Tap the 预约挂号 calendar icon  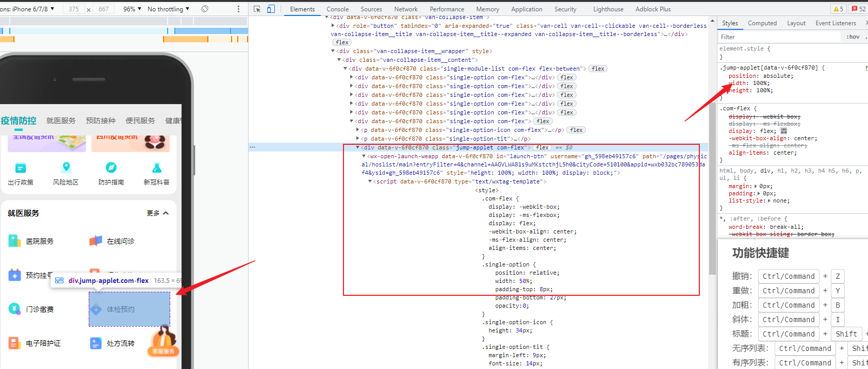(x=14, y=275)
